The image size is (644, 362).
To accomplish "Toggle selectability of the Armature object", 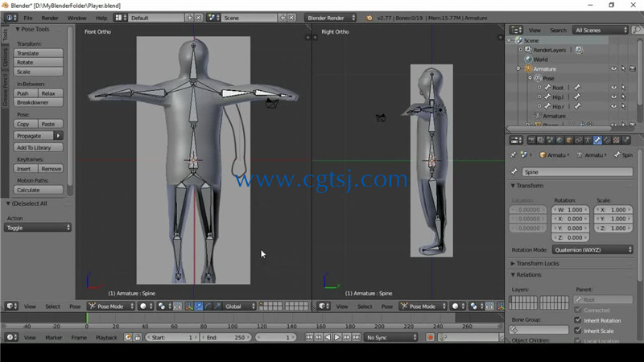I will point(623,68).
